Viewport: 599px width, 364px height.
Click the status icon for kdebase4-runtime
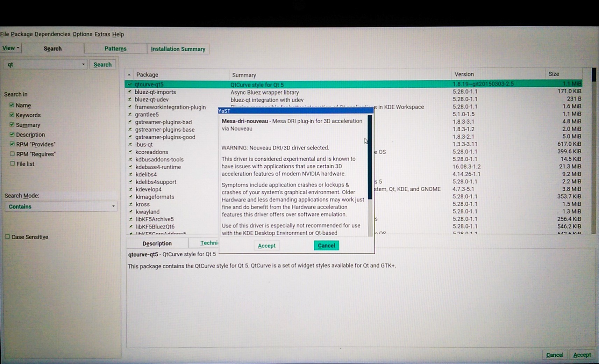click(130, 167)
